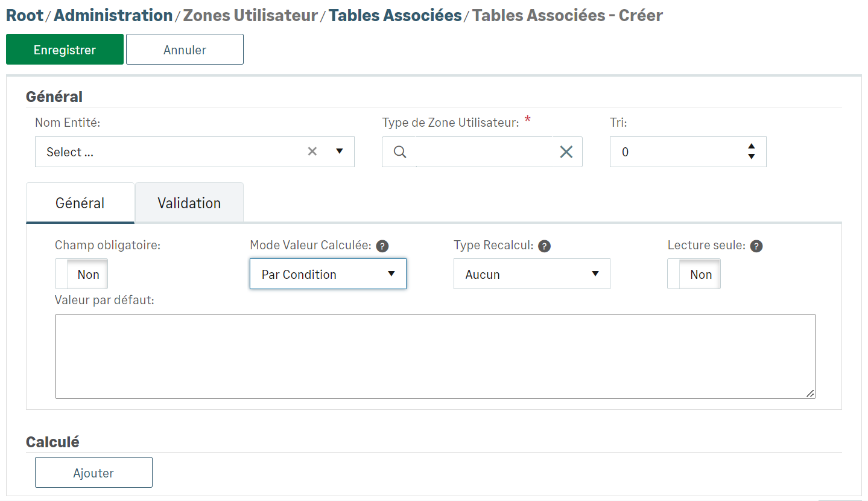Viewport: 868px width, 501px height.
Task: Toggle the Champ obligatoire switch
Action: coord(81,274)
